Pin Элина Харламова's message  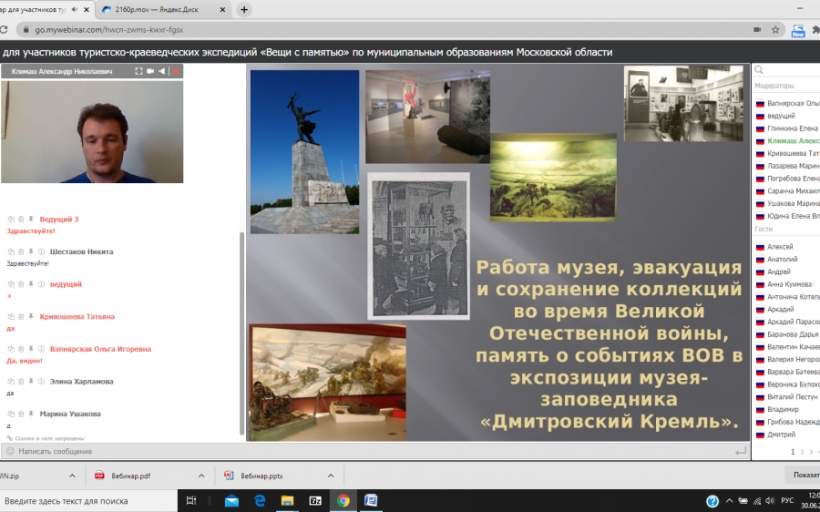point(31,381)
